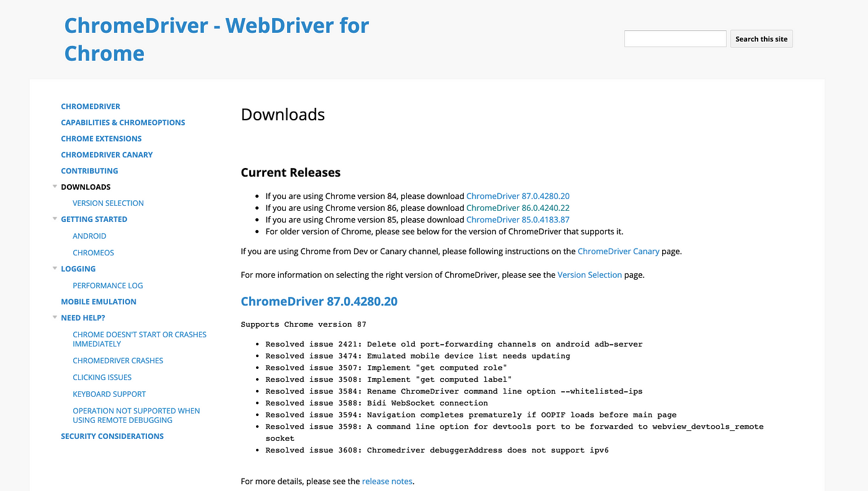Download ChromeDriver 86.0.4240.22

tap(518, 208)
